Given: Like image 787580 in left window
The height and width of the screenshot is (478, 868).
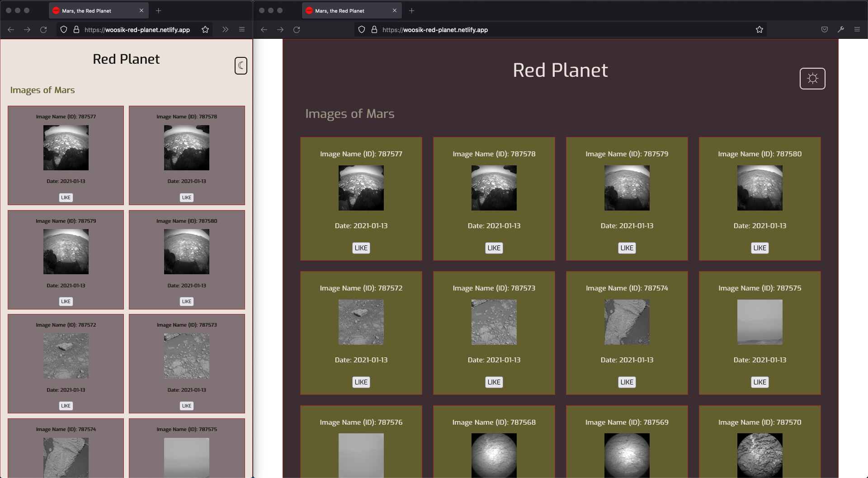Looking at the screenshot, I should (x=187, y=301).
